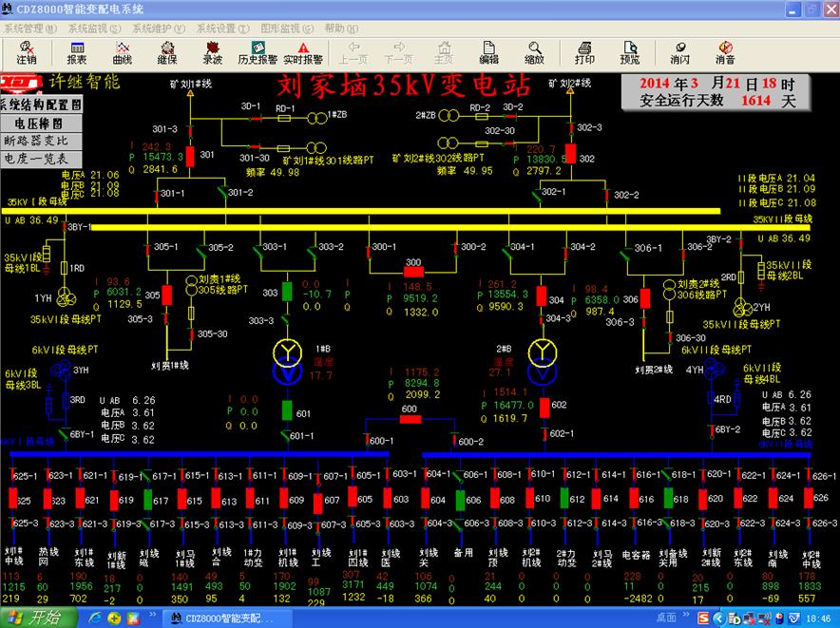The image size is (840, 628).
Task: Open the 录波 waveform recording tool
Action: tap(212, 52)
